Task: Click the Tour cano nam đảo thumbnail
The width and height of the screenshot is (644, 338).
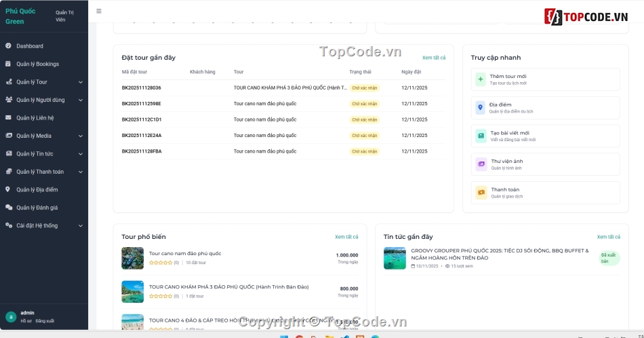Action: point(132,258)
